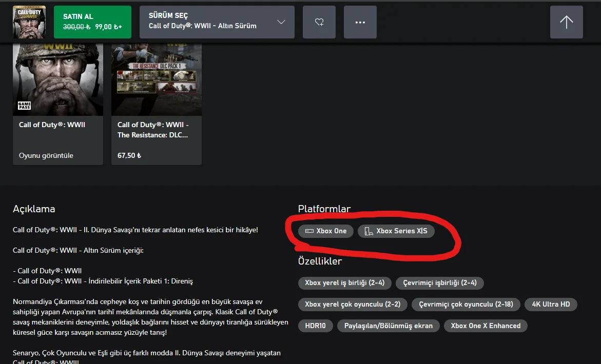Screen dimensions: 601x364
Task: Click the Call of Duty®: WWII card title
Action: 52,125
